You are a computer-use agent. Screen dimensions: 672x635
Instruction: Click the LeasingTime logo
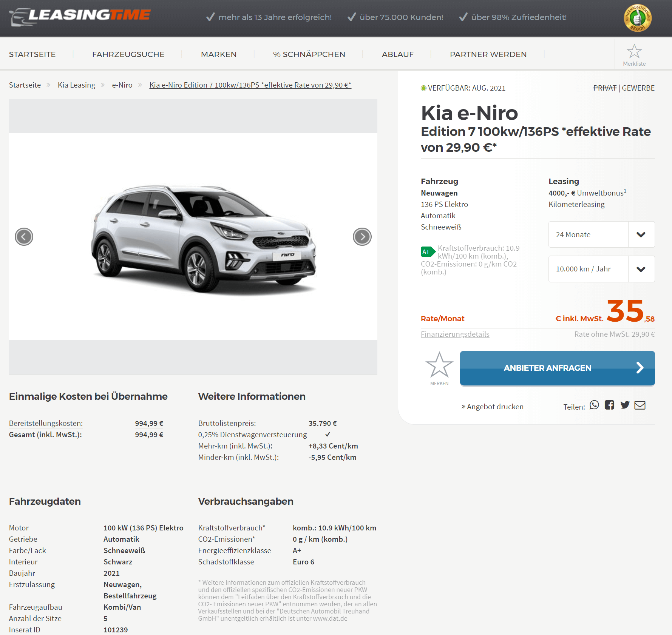(x=80, y=17)
